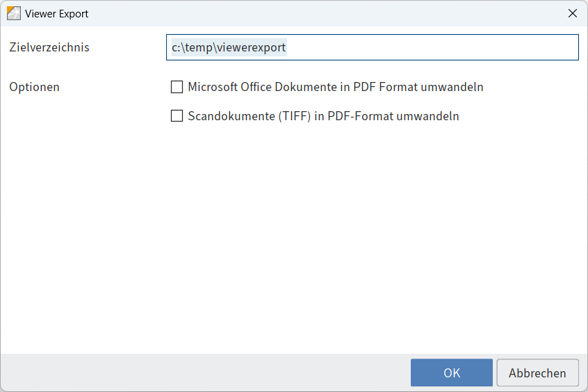Click the blank end of the Zielverzeichnis field
588x392 pixels.
[487, 48]
